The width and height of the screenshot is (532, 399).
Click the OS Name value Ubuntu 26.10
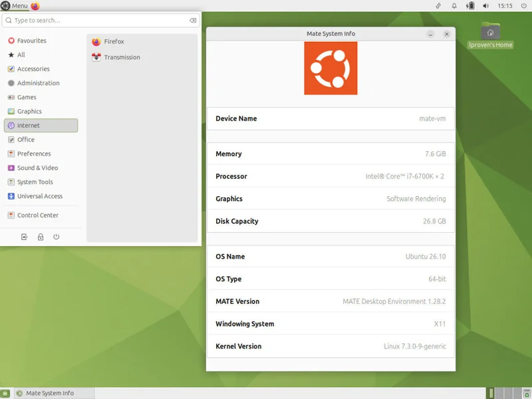(426, 257)
